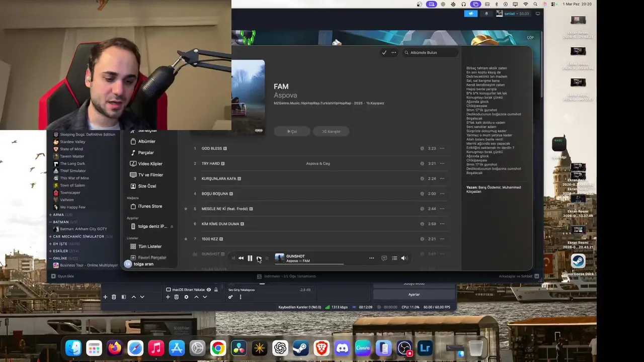Click download icon on KURŞUNLARA KAFA row
This screenshot has height=362, width=644.
click(422, 178)
